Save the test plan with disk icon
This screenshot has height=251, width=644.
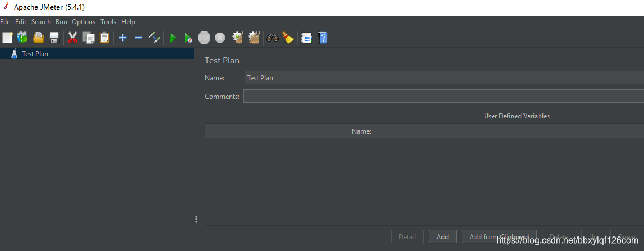click(54, 38)
